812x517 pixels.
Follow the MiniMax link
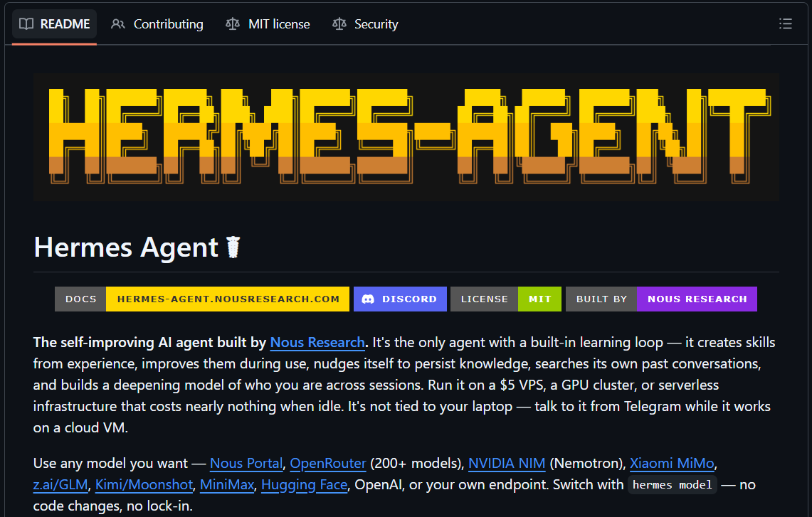pos(227,485)
